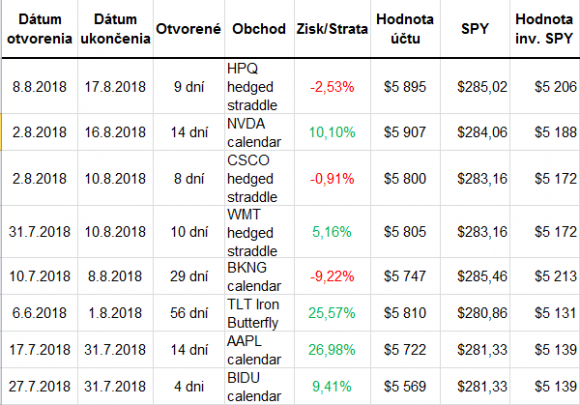Screen dimensions: 580x405
Task: Select the 26,98% AAPL profit cell
Action: point(332,350)
